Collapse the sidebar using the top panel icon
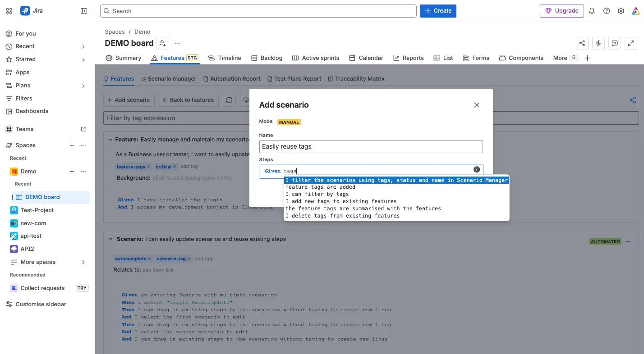 click(84, 11)
